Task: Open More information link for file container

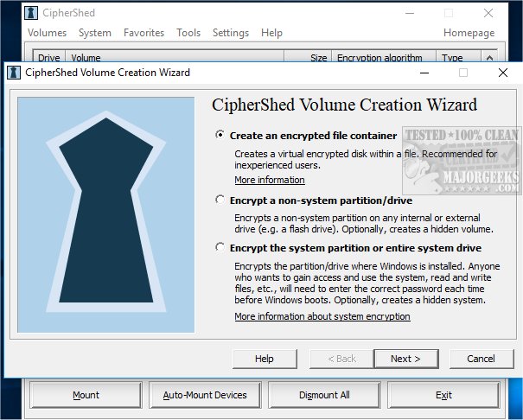Action: 270,180
